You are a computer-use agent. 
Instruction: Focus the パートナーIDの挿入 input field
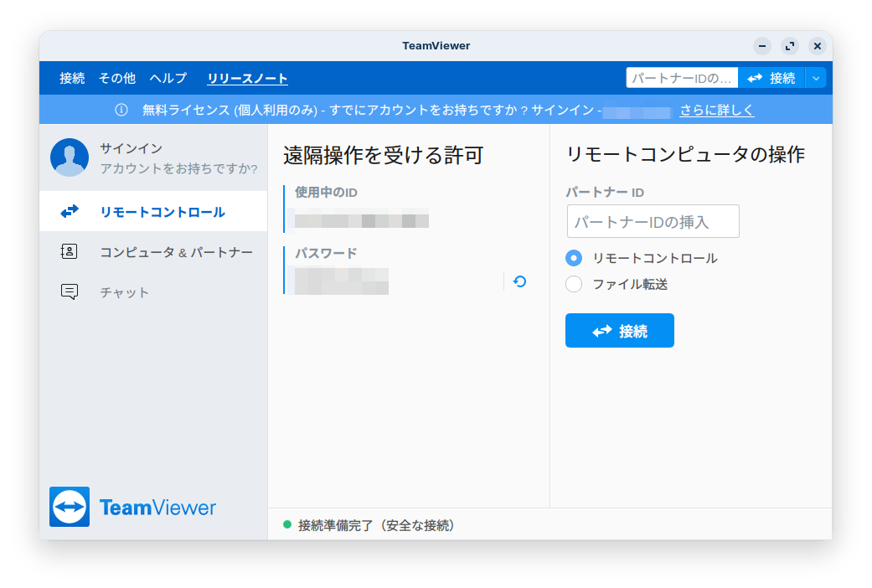click(653, 221)
